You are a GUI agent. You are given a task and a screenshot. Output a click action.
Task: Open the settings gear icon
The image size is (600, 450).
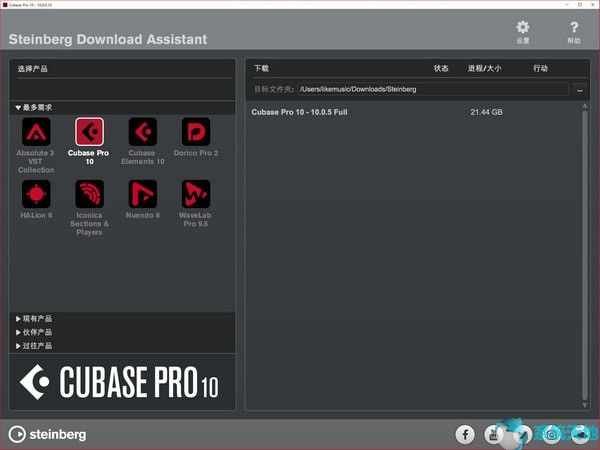(523, 28)
